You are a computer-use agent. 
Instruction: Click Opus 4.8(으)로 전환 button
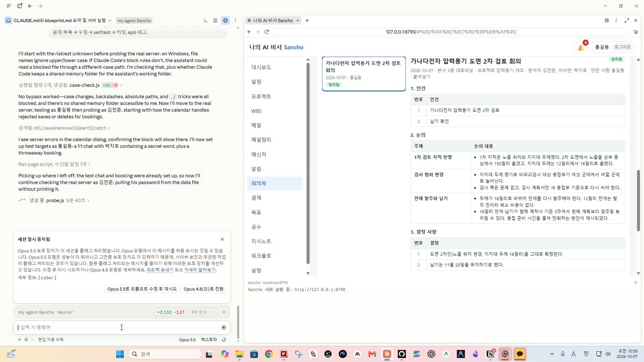[204, 289]
